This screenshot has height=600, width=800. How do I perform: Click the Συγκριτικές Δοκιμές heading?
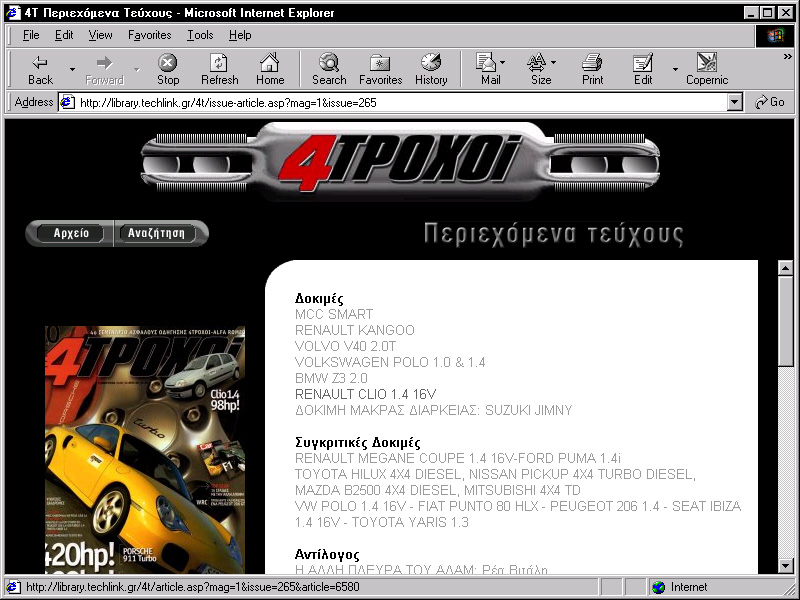pos(358,442)
